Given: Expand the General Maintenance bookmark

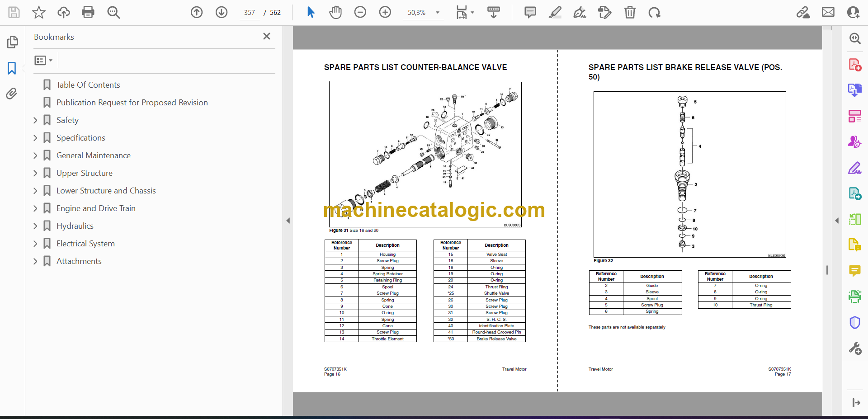Looking at the screenshot, I should click(x=35, y=155).
